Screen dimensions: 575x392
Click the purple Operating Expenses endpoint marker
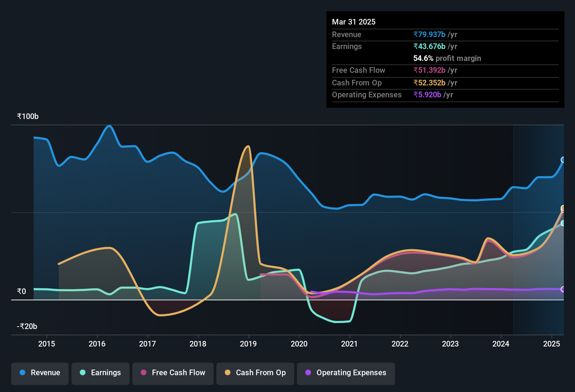pos(563,289)
